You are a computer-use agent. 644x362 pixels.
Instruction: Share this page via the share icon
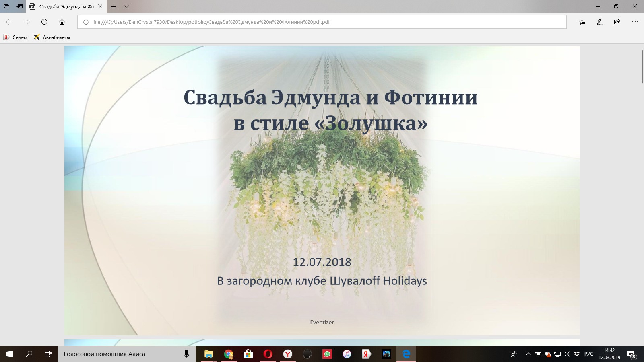click(617, 22)
